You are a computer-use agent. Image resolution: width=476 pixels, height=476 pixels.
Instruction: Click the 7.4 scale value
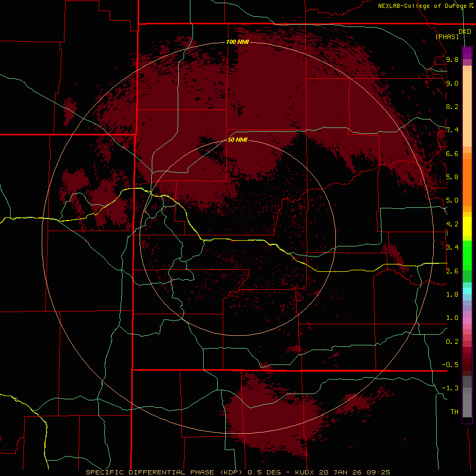point(452,130)
